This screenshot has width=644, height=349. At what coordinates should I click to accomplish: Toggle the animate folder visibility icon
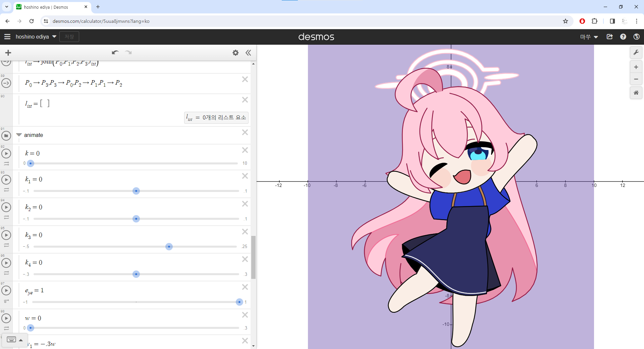tap(6, 136)
